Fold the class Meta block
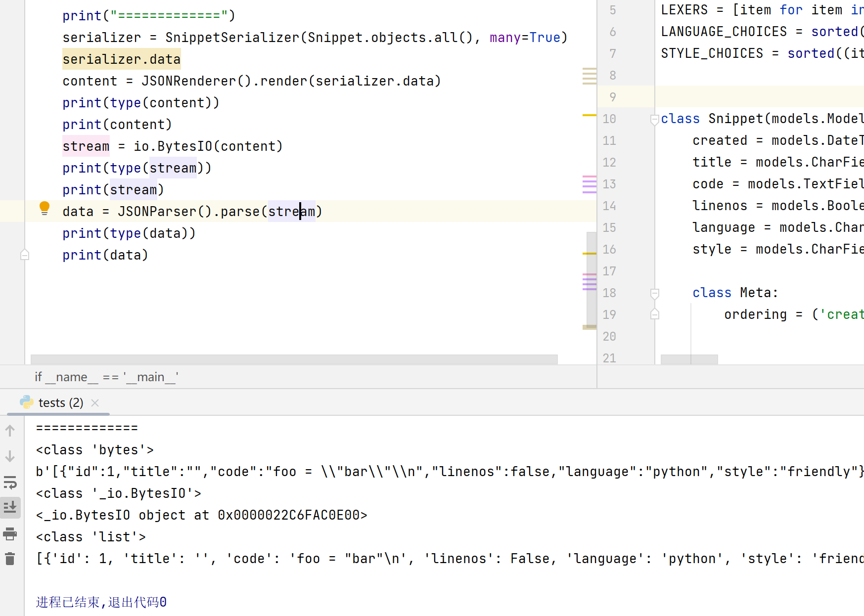Viewport: 864px width, 616px height. pos(654,293)
